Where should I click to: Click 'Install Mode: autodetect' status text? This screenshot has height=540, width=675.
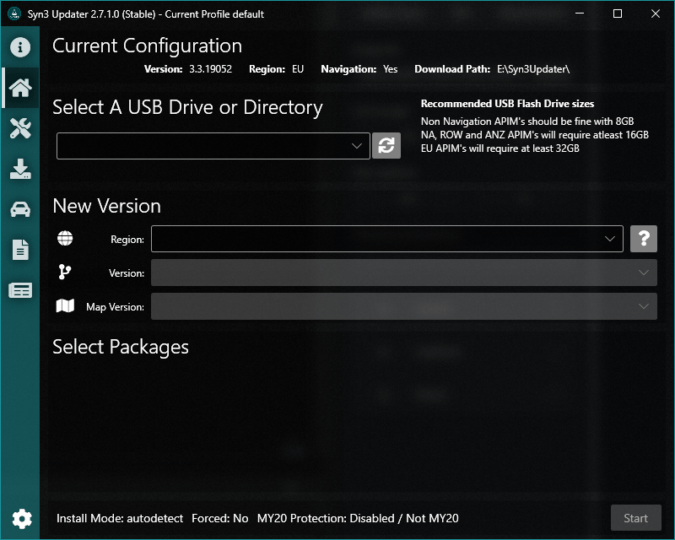[120, 518]
